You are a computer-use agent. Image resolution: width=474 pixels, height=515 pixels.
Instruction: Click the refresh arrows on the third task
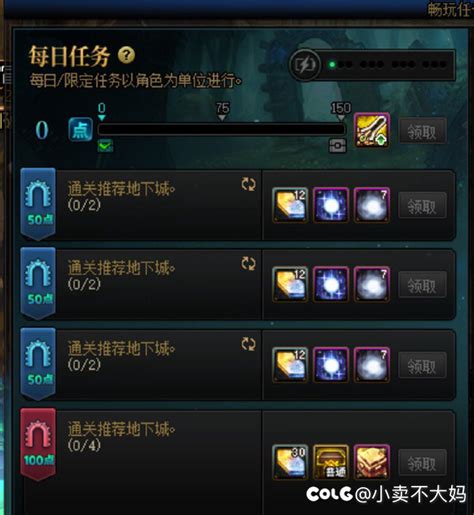248,344
